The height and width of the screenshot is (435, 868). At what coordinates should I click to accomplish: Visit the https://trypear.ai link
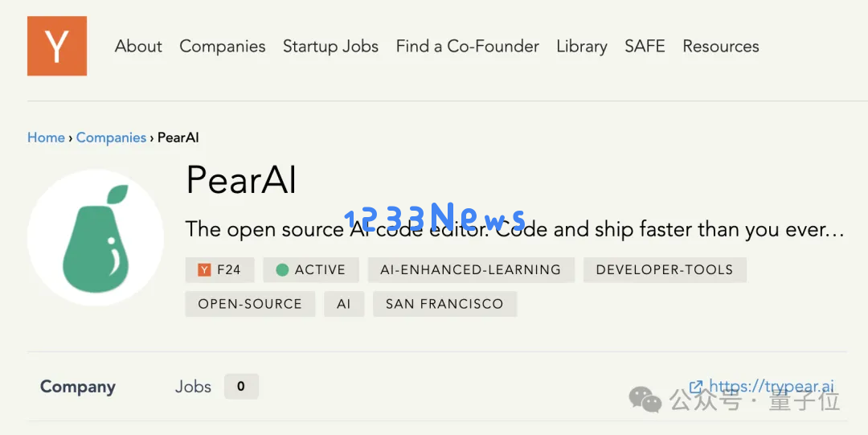coord(772,386)
